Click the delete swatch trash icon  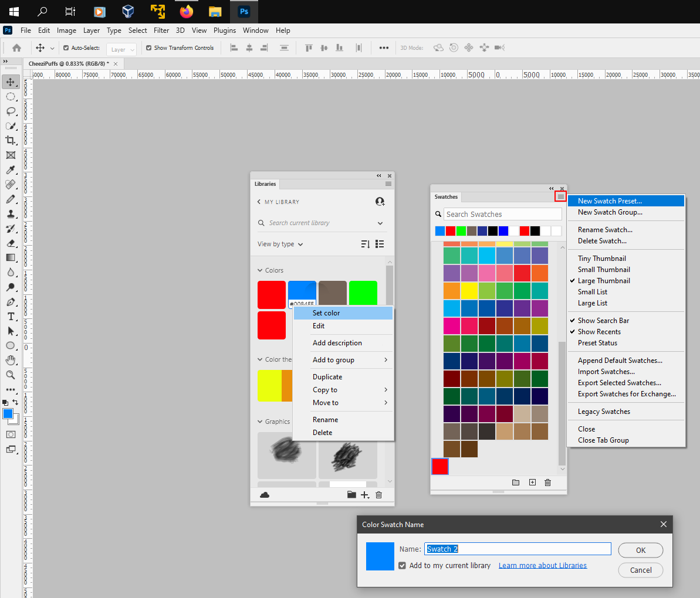click(x=547, y=483)
